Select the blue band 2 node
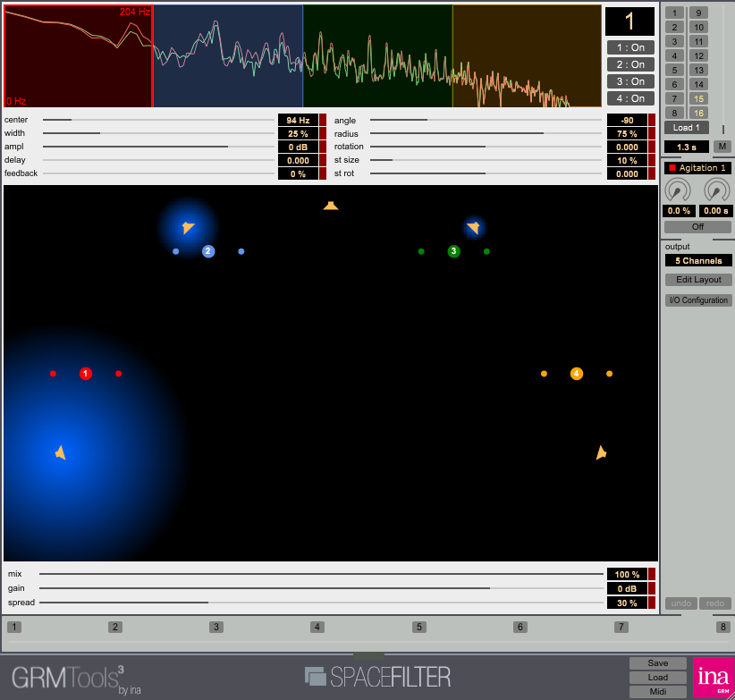This screenshot has width=735, height=700. 208,251
